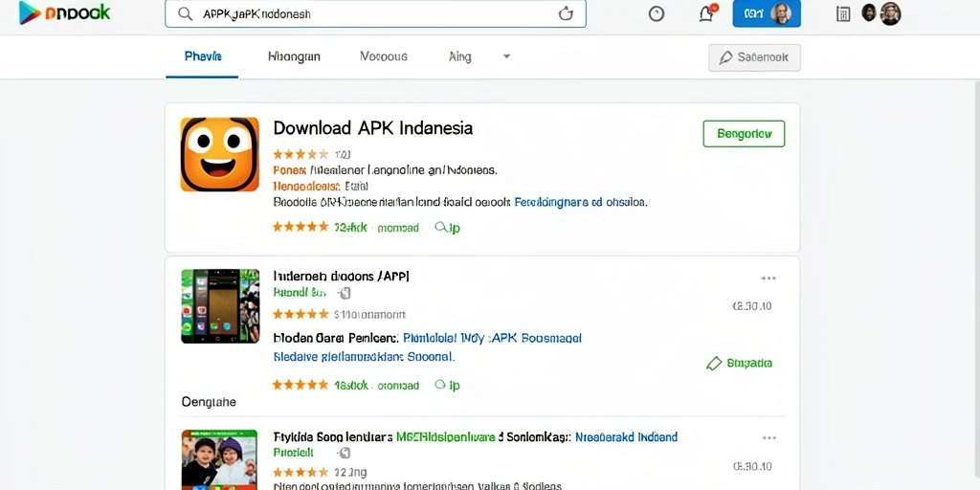
Task: Click the Hendedoiast orange label text
Action: (x=307, y=187)
